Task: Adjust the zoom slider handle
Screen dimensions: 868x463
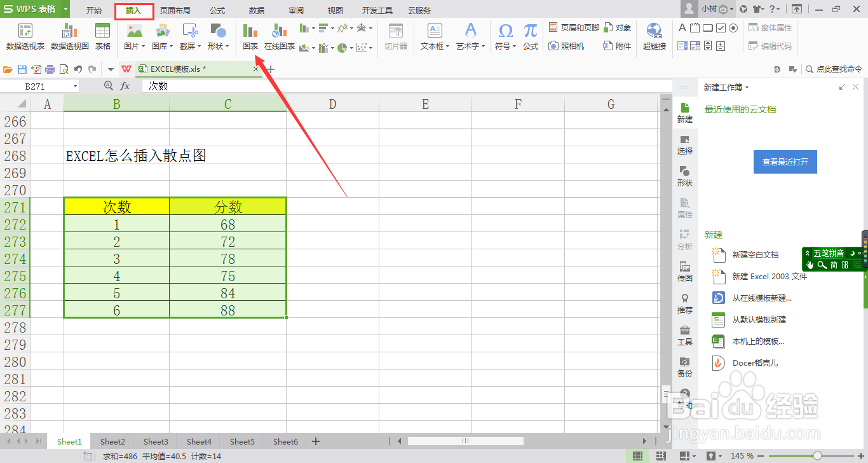Action: (x=817, y=456)
